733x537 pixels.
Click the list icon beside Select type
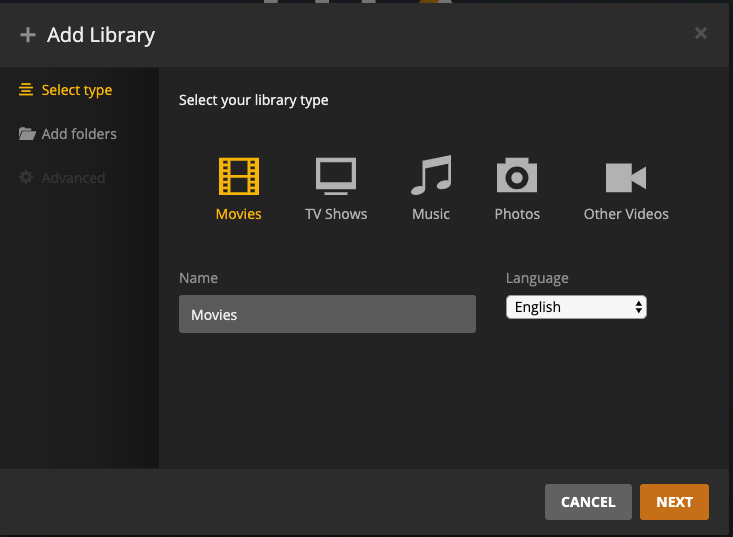point(27,90)
